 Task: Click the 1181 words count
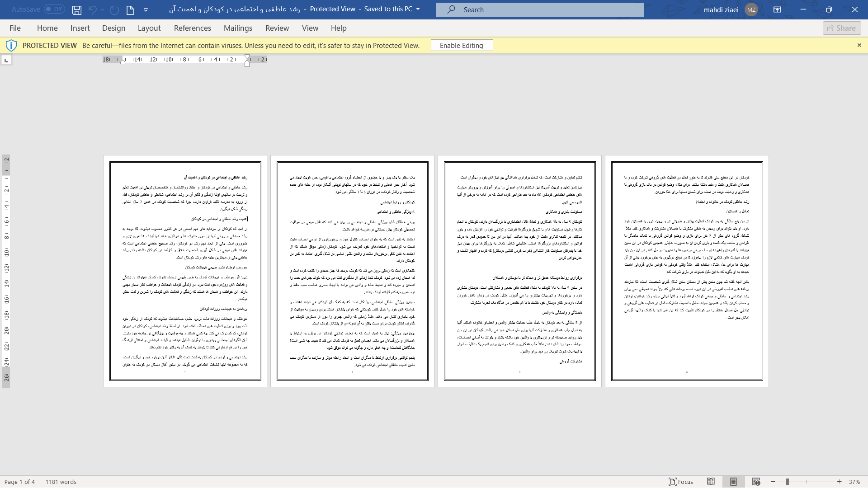61,482
